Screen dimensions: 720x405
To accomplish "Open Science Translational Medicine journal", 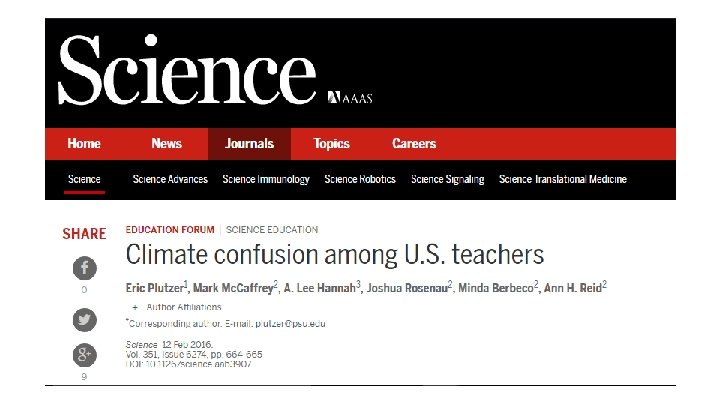I will (563, 179).
